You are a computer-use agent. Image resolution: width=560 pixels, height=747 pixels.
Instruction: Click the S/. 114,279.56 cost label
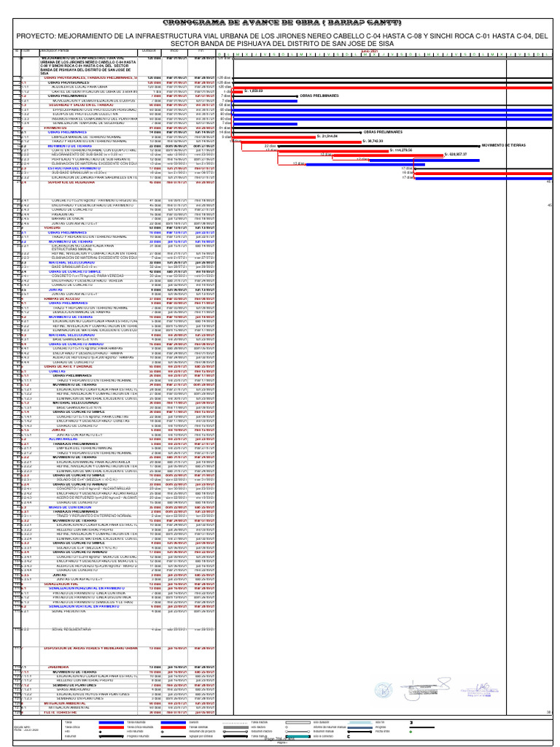401,150
